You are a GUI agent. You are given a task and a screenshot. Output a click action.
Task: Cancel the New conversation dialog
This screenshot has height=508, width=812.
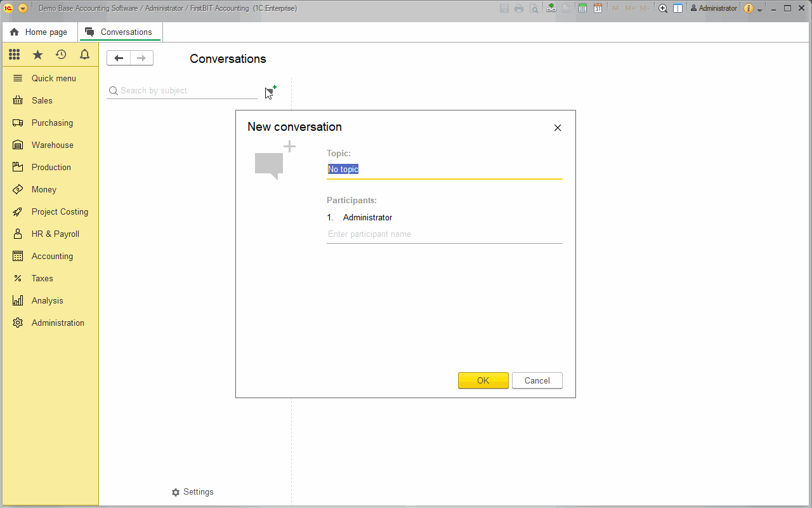point(537,380)
